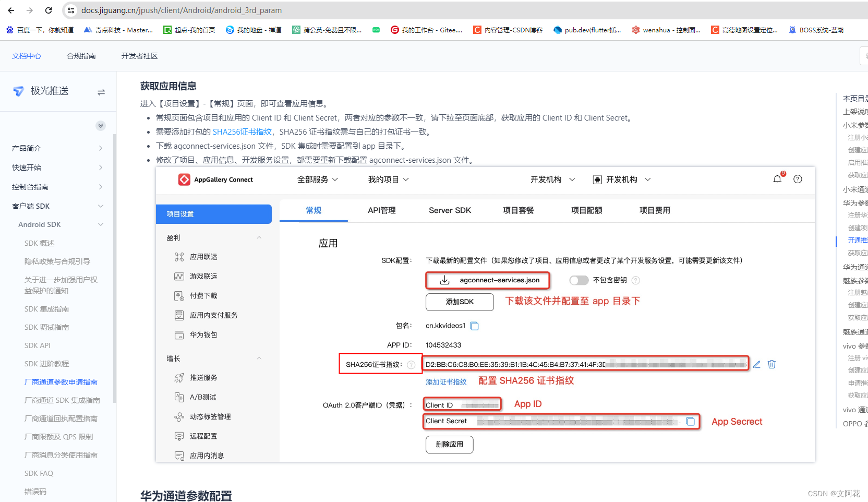Screen dimensions: 868x502
Task: Click help icon beside 不包含密钥
Action: pos(636,280)
